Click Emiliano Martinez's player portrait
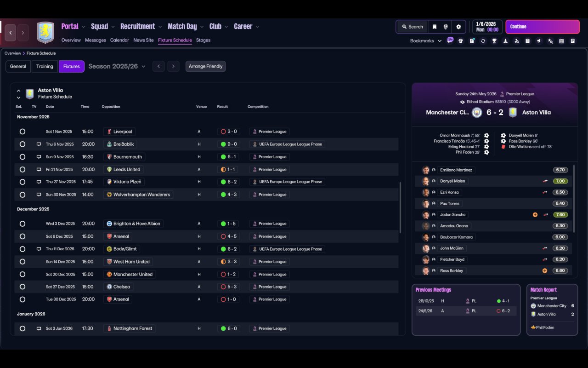This screenshot has height=368, width=588. 426,170
